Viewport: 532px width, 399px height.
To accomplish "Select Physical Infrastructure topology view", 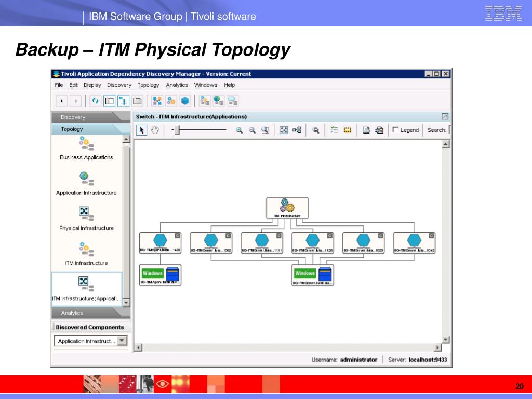I will pyautogui.click(x=87, y=219).
